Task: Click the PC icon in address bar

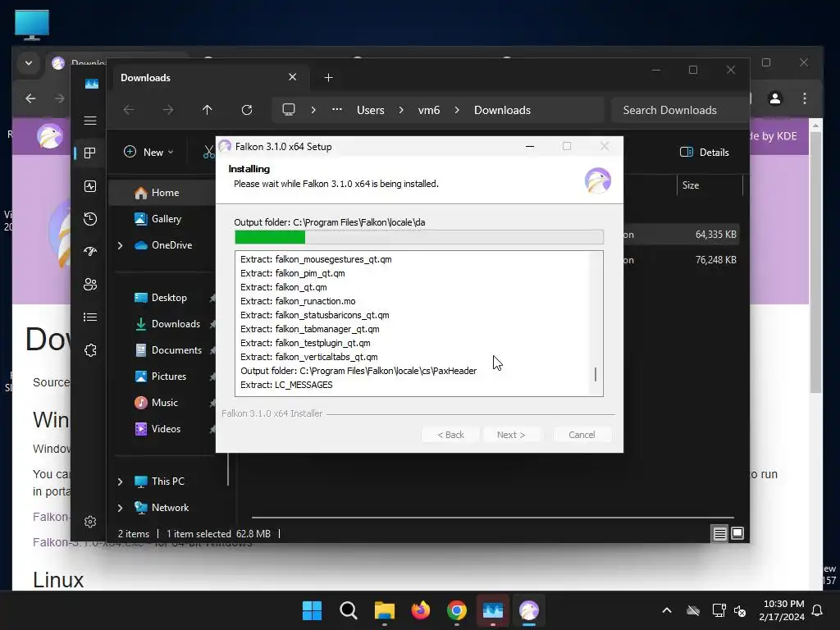Action: point(289,110)
